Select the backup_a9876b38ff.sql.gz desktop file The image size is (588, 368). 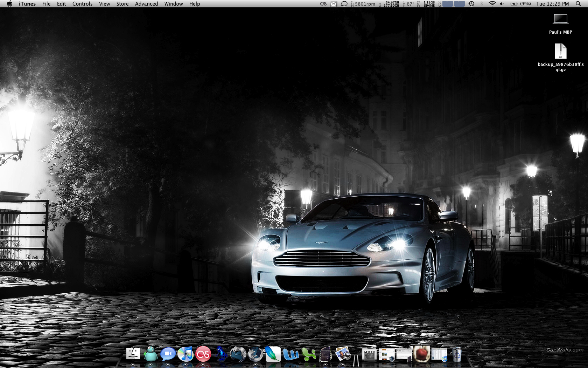560,52
